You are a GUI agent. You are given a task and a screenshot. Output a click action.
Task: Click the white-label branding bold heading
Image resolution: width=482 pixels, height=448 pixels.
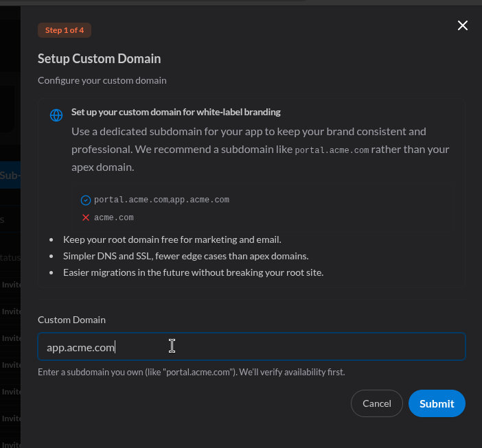tap(176, 112)
